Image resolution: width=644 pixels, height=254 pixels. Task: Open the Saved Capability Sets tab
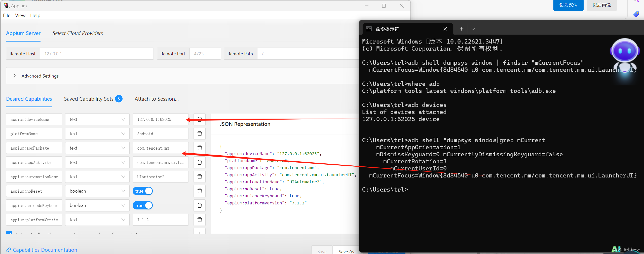[x=89, y=99]
